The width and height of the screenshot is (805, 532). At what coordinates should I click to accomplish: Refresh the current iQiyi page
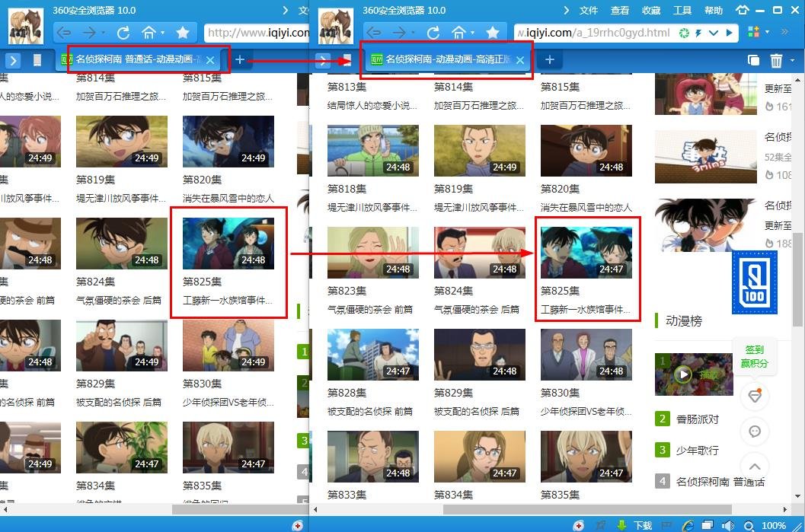pos(433,33)
